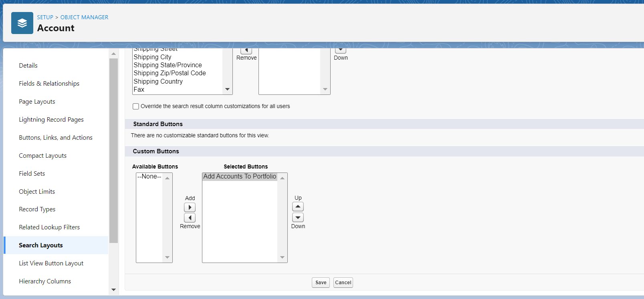This screenshot has height=299, width=644.
Task: Click the Save button
Action: [321, 283]
